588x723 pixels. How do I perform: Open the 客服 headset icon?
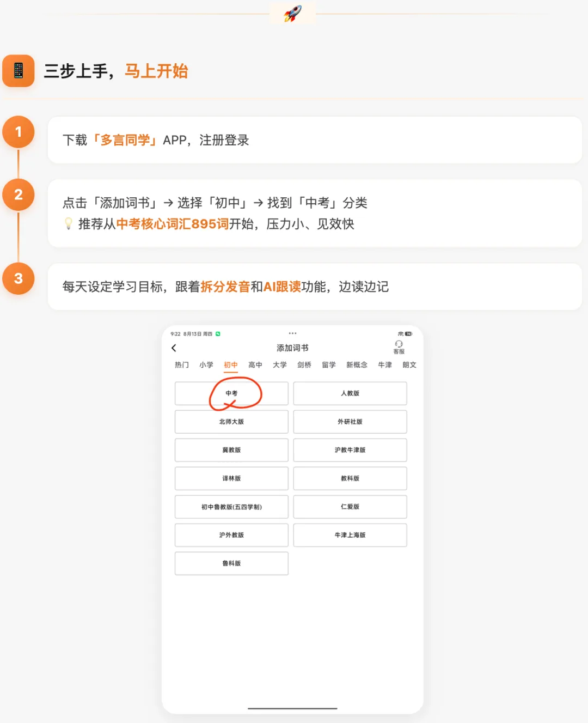coord(399,347)
